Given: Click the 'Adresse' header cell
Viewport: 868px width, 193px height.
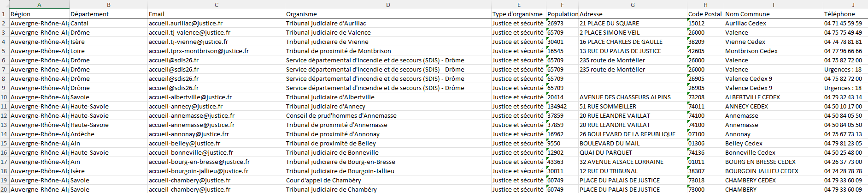Looking at the screenshot, I should tap(633, 14).
